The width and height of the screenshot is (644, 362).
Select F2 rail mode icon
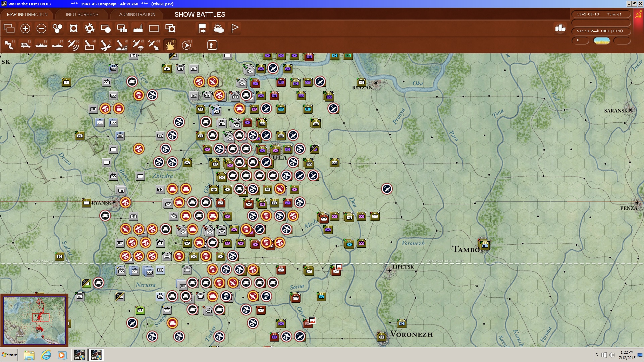[x=25, y=45]
